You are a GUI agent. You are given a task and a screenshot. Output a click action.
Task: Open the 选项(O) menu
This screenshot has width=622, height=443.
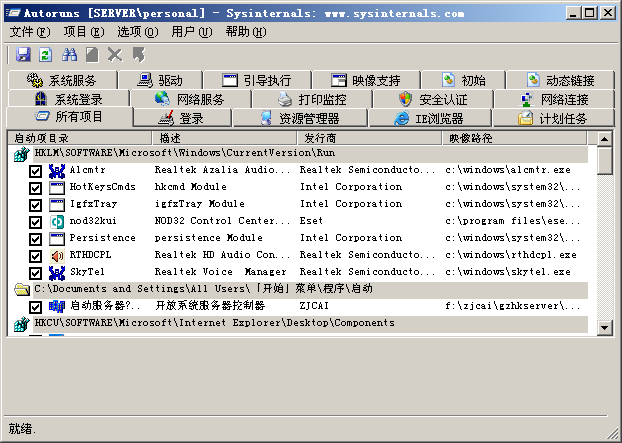point(138,32)
